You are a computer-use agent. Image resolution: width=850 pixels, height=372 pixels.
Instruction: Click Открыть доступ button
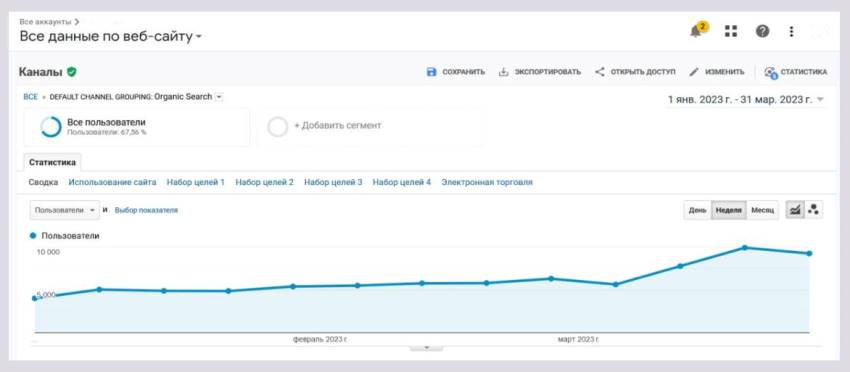click(635, 72)
